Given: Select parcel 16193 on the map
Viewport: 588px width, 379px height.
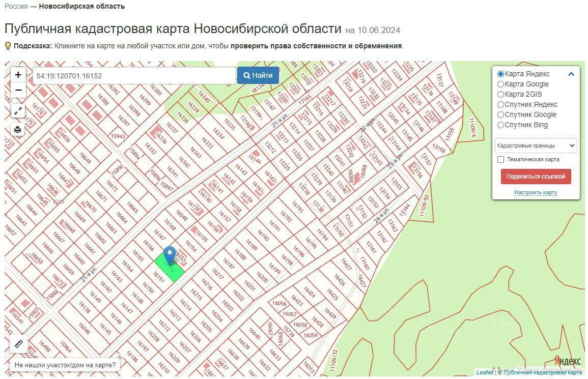Looking at the screenshot, I should coord(297,206).
